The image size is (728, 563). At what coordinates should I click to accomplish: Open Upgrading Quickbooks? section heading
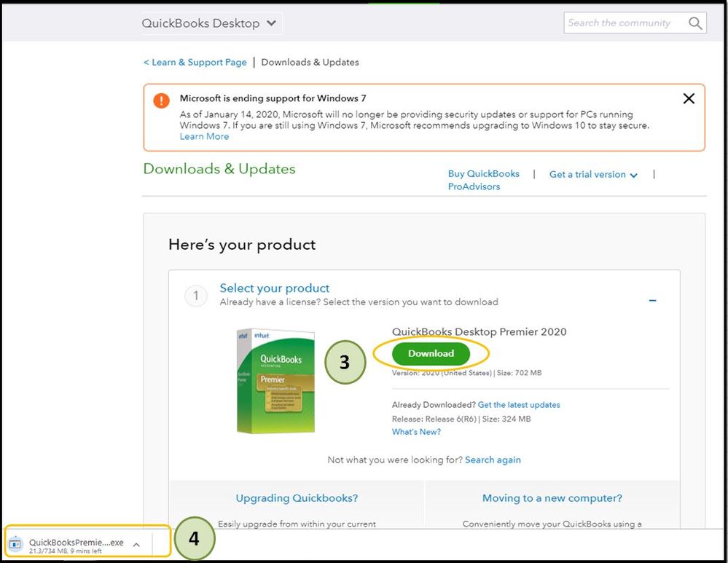[x=297, y=499]
